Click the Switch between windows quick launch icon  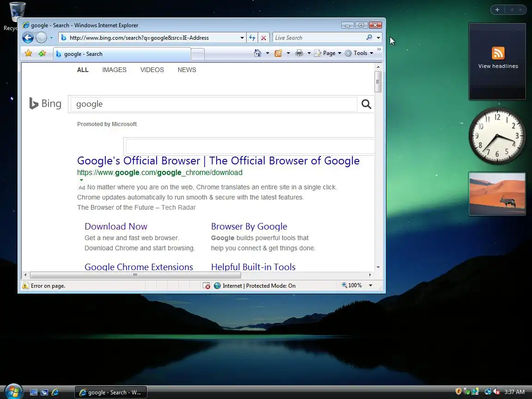point(44,392)
